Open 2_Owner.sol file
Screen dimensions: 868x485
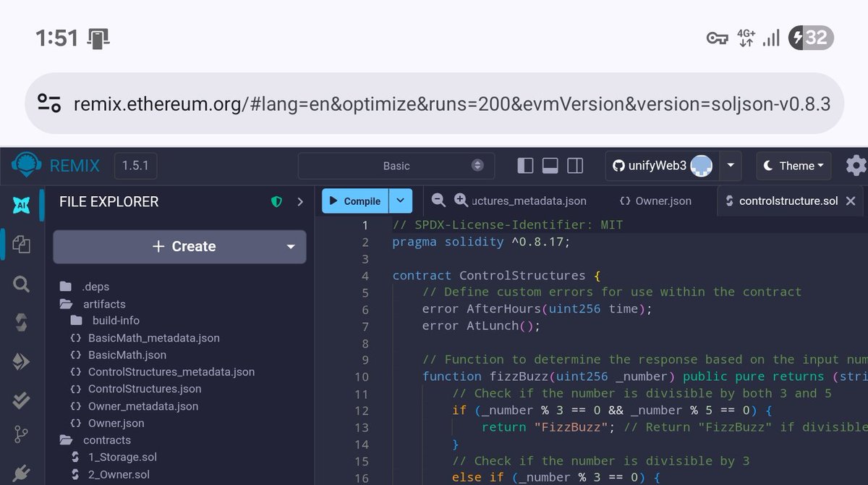[119, 475]
